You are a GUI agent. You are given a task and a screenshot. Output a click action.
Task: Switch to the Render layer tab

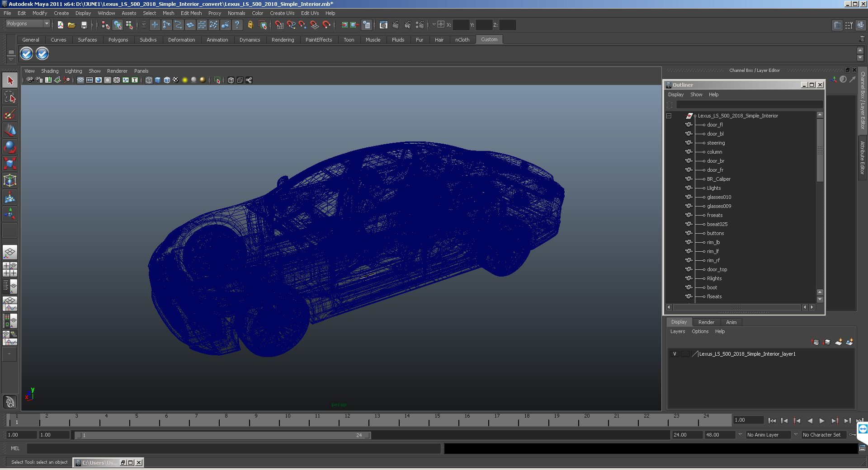tap(706, 322)
